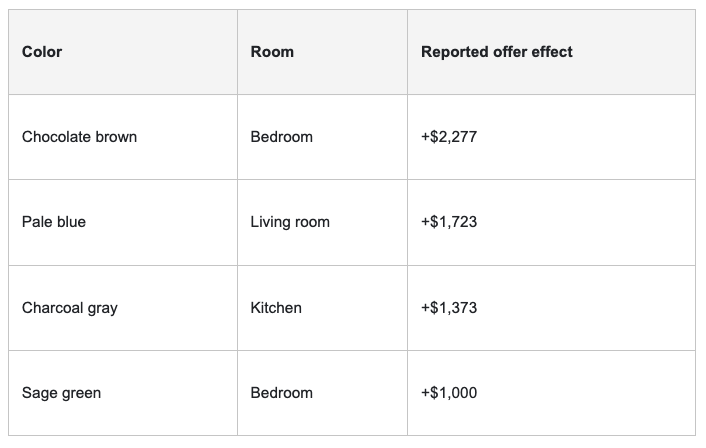706x448 pixels.
Task: Select the Pale blue cell
Action: [x=54, y=222]
